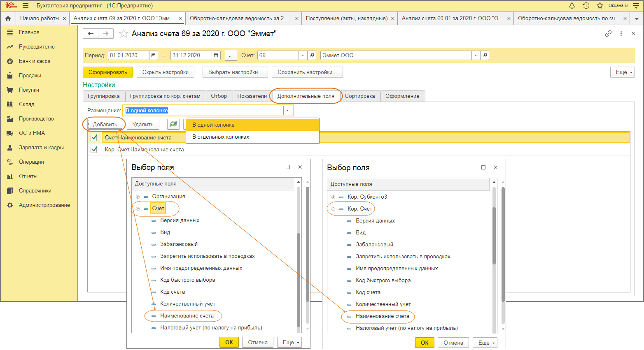This screenshot has width=644, height=350.
Task: Go back with the left arrow
Action: coord(91,34)
